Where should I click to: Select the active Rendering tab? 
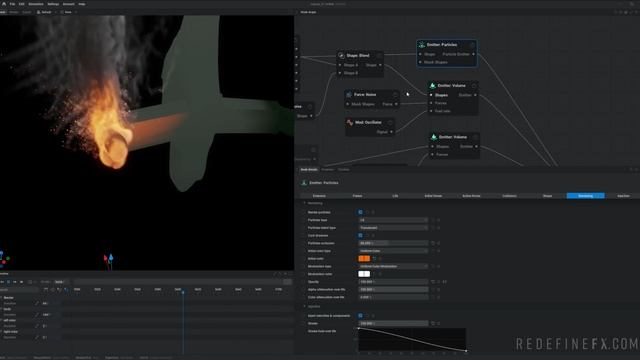tap(585, 196)
